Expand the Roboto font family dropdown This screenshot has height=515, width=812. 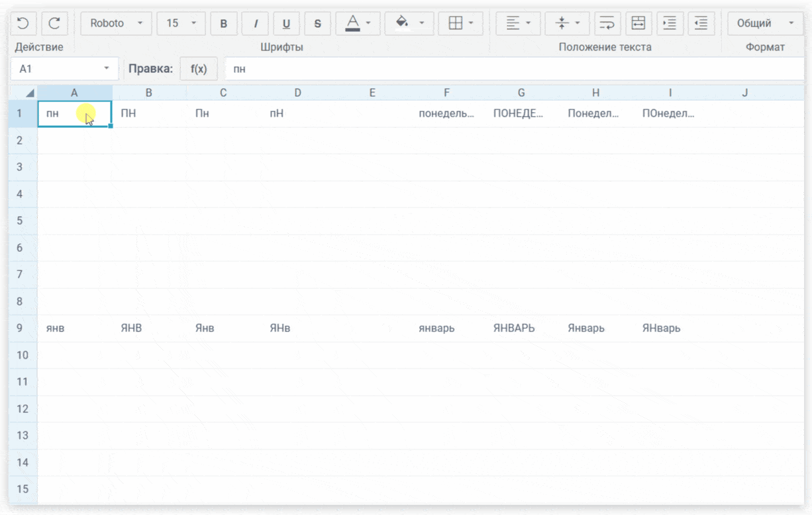click(116, 24)
